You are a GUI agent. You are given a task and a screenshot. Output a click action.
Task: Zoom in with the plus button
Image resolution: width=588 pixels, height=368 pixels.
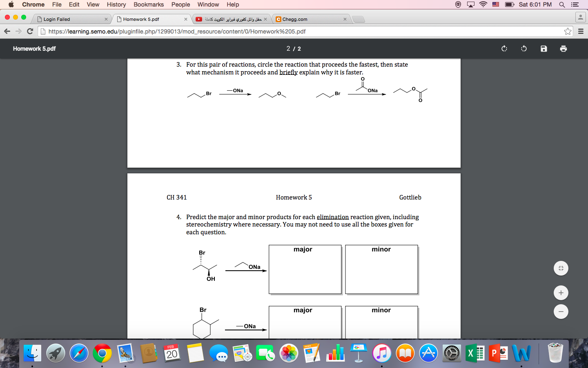(x=561, y=293)
